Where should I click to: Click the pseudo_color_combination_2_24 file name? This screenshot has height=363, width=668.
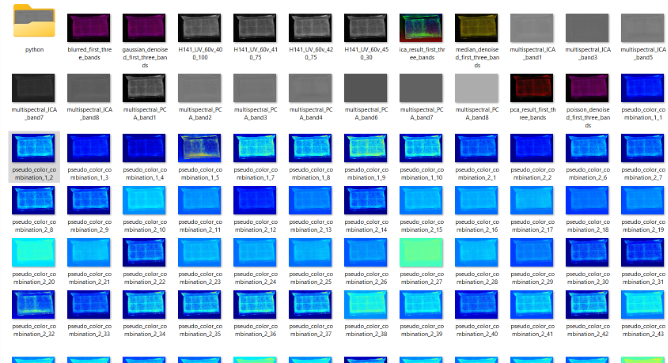coord(255,278)
